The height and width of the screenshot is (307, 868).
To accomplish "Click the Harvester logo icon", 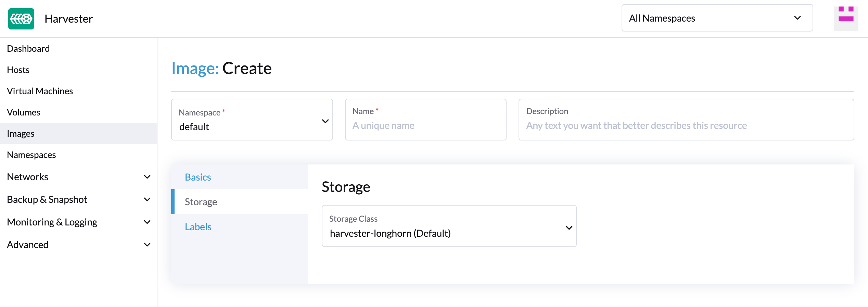I will pyautogui.click(x=21, y=19).
